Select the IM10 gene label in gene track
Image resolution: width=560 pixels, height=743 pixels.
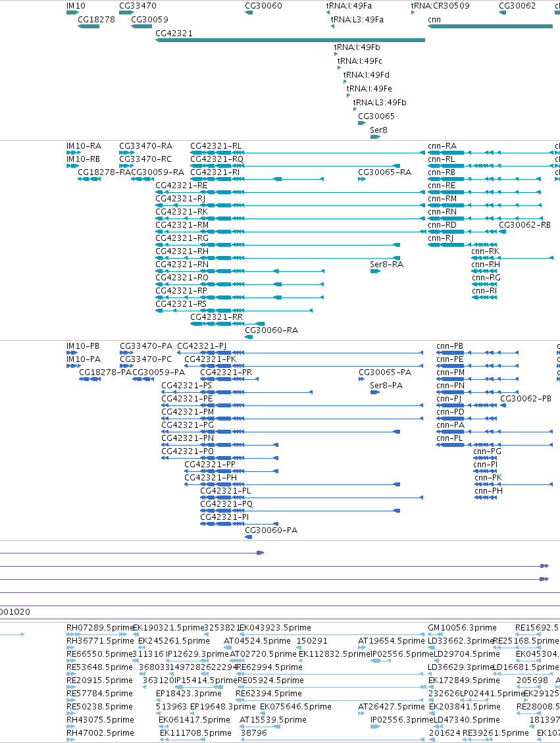coord(76,6)
